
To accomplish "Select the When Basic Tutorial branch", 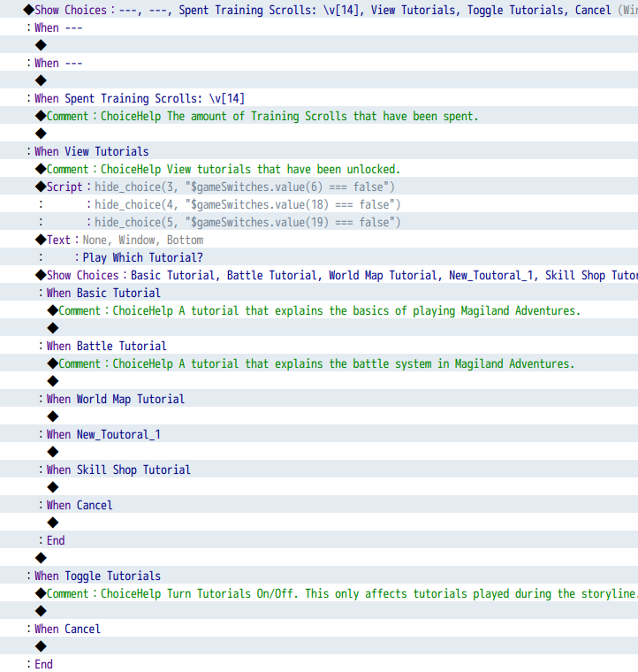I will 319,293.
